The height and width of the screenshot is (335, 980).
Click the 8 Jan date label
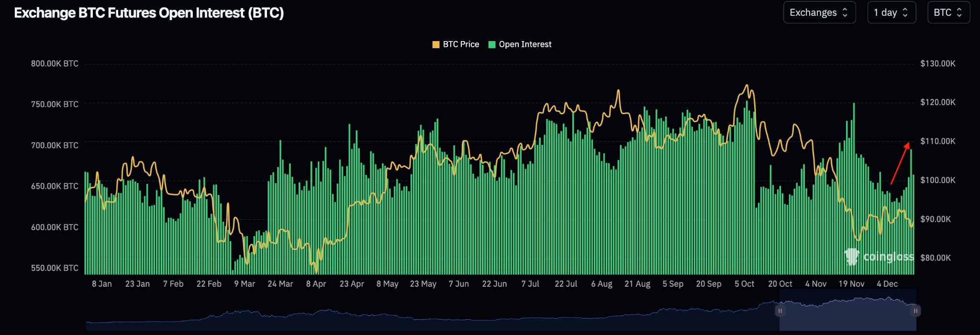102,284
